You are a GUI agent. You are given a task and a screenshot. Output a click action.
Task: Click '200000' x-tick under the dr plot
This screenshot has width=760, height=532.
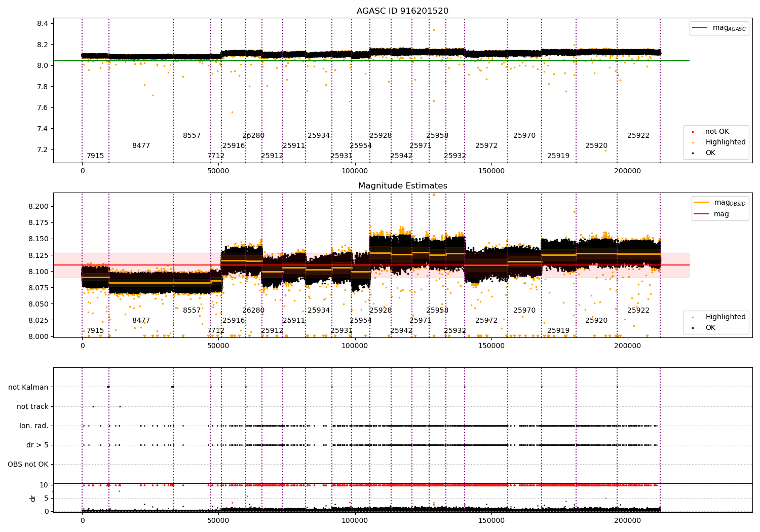[628, 521]
